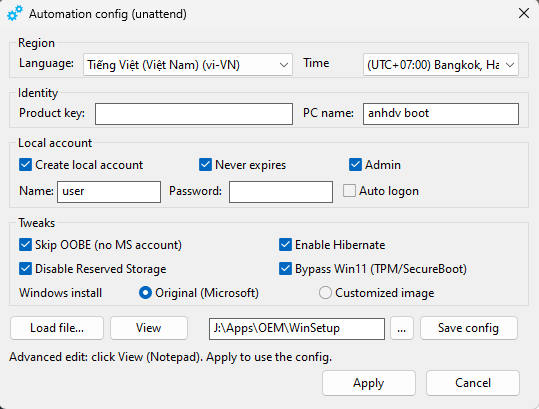Viewport: 539px width, 409px height.
Task: Click the Save config button
Action: pyautogui.click(x=468, y=328)
